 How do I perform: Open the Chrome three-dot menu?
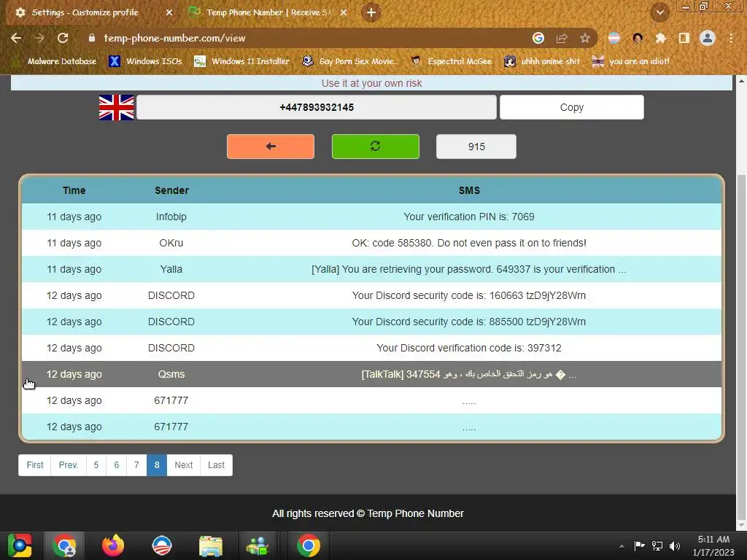coord(731,38)
